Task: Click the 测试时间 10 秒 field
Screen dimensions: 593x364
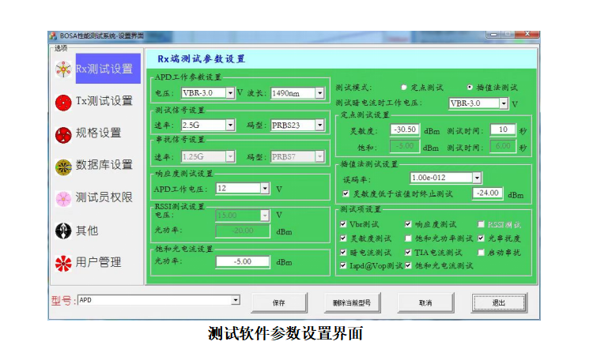Action: [503, 129]
